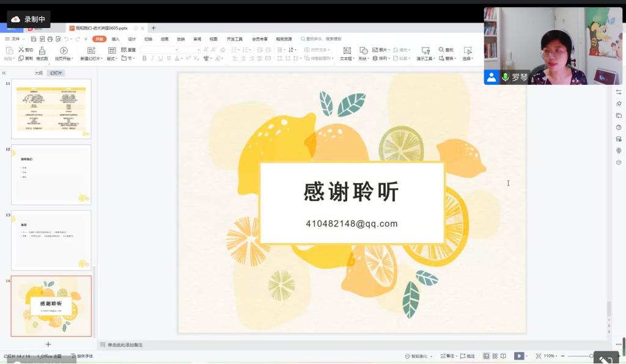Image resolution: width=626 pixels, height=364 pixels.
Task: Switch to the Insert (插入) ribbon tab
Action: pyautogui.click(x=116, y=39)
